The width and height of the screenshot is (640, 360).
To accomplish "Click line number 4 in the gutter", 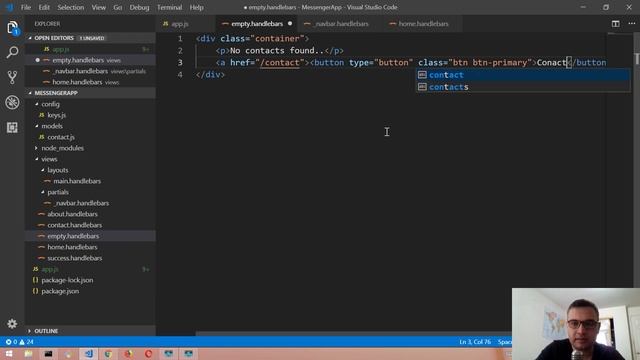I will tap(180, 75).
